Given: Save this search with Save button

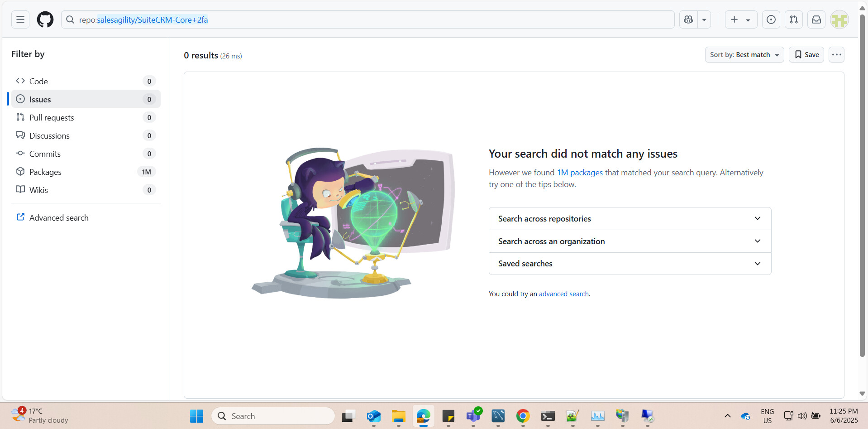Looking at the screenshot, I should pos(806,55).
